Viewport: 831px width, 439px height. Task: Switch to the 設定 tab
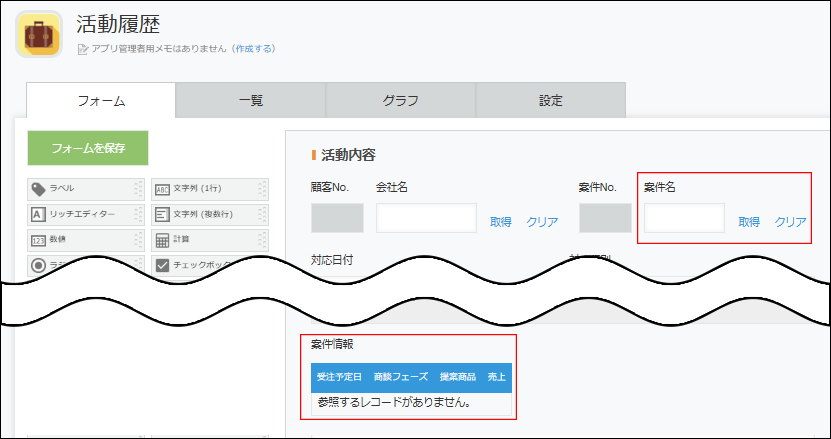coord(551,100)
